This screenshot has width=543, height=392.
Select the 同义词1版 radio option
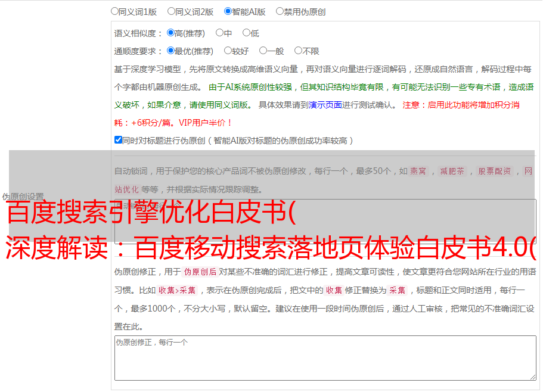click(114, 11)
